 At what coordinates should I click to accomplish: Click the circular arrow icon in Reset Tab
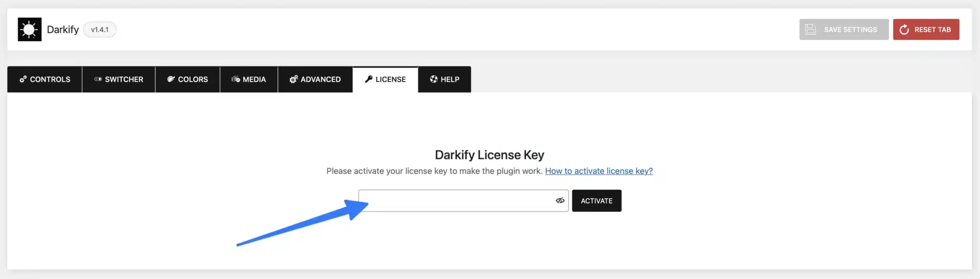coord(904,30)
